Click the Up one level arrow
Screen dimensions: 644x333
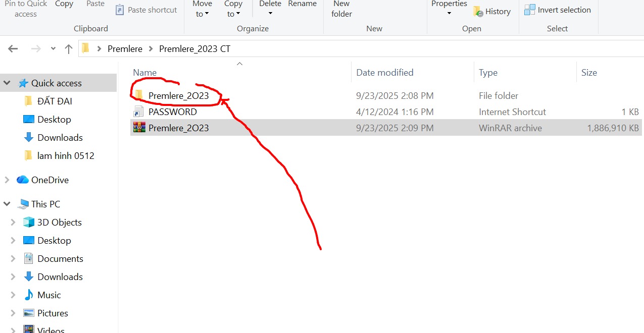69,49
